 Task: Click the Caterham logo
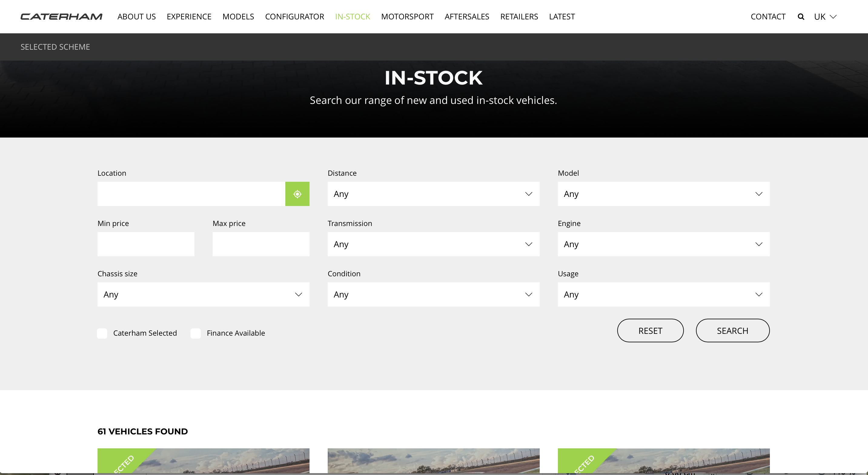pyautogui.click(x=61, y=17)
